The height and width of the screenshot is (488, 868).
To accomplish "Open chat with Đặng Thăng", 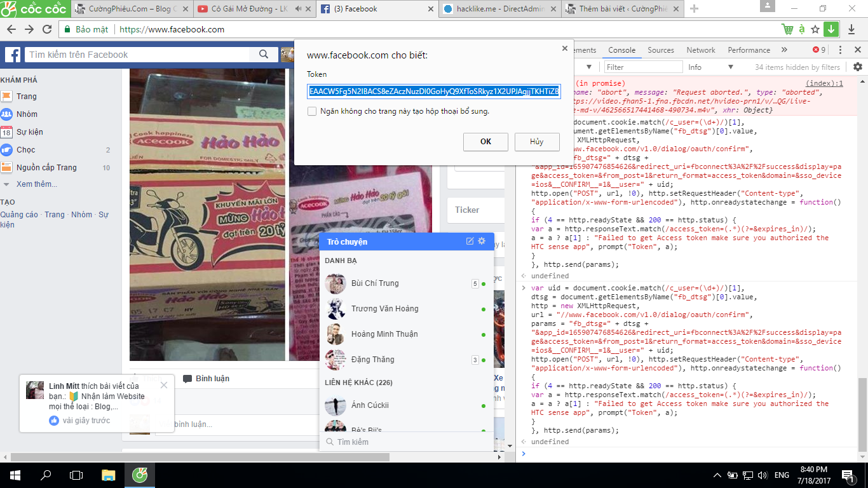I will [406, 360].
